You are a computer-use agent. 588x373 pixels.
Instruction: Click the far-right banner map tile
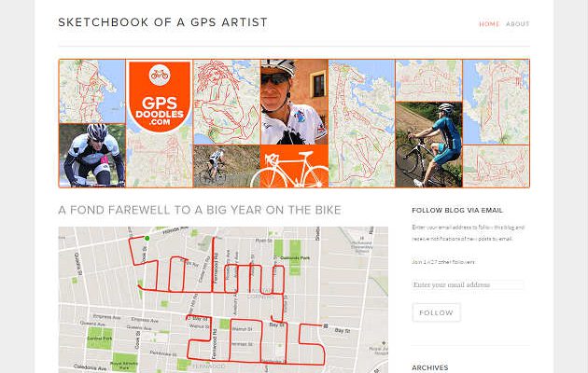496,102
